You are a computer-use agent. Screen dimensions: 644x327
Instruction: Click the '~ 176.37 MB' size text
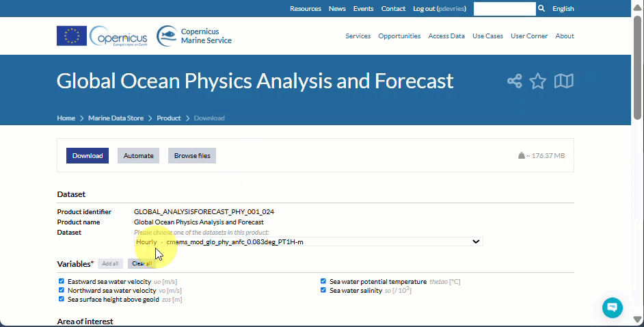tap(546, 156)
